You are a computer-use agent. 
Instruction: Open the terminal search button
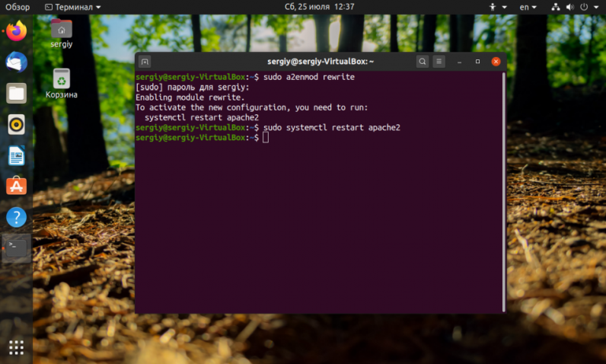423,62
